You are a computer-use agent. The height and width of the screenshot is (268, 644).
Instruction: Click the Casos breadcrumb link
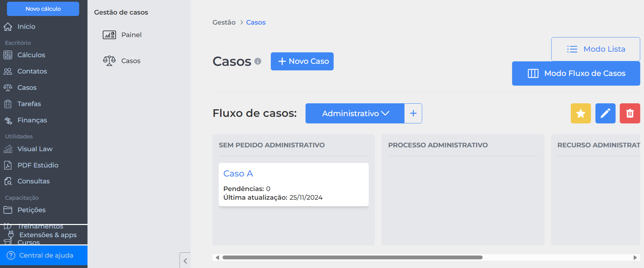point(256,22)
